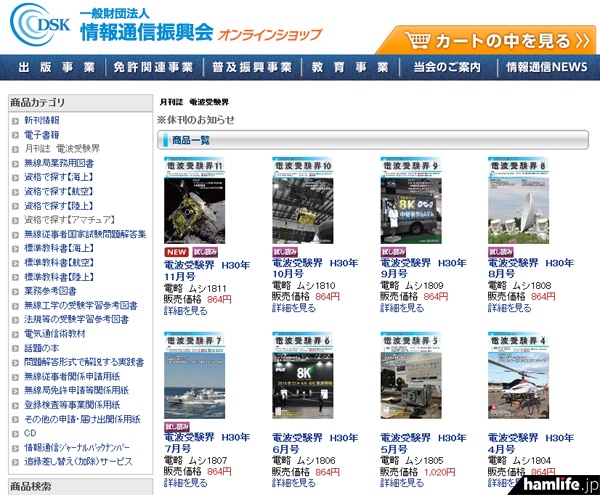Click 試し読み badge for 7月号

point(178,426)
